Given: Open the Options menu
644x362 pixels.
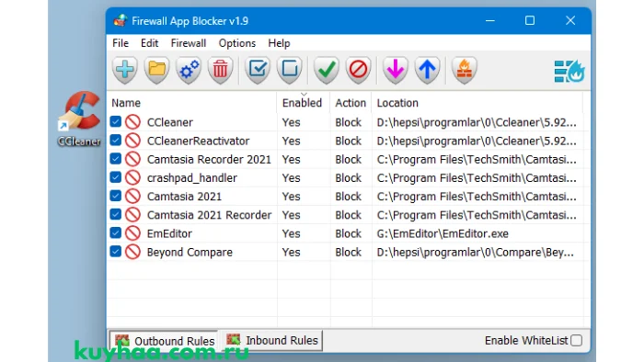Looking at the screenshot, I should point(237,43).
